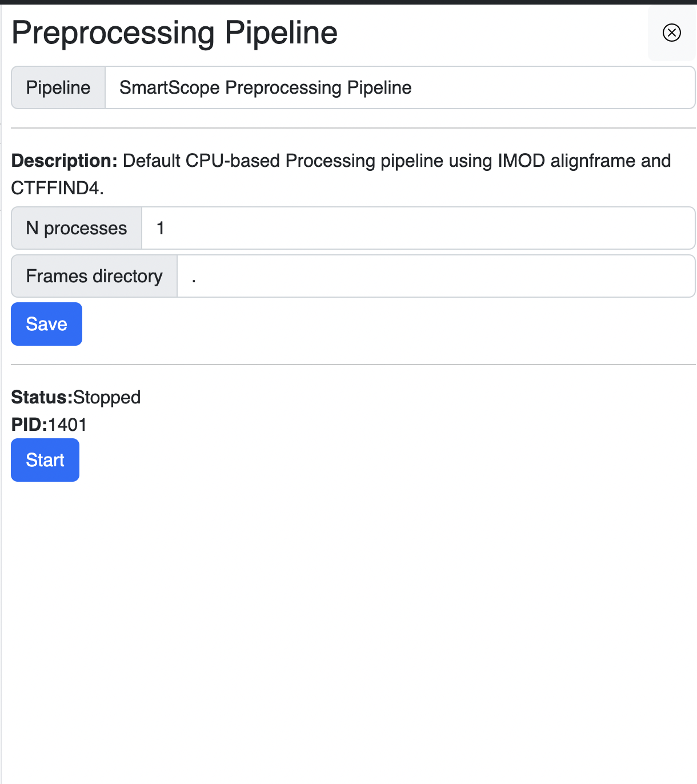Click the Pipeline label
697x784 pixels.
[58, 87]
